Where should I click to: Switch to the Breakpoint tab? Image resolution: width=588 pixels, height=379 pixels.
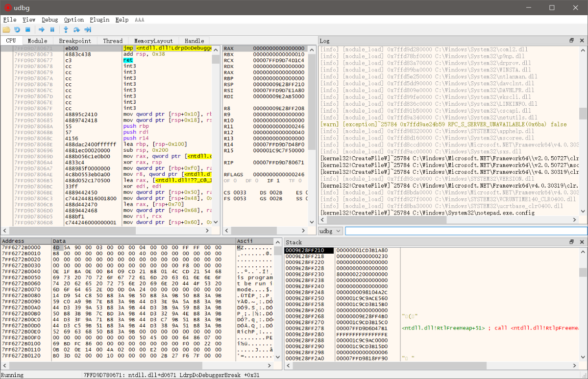75,41
